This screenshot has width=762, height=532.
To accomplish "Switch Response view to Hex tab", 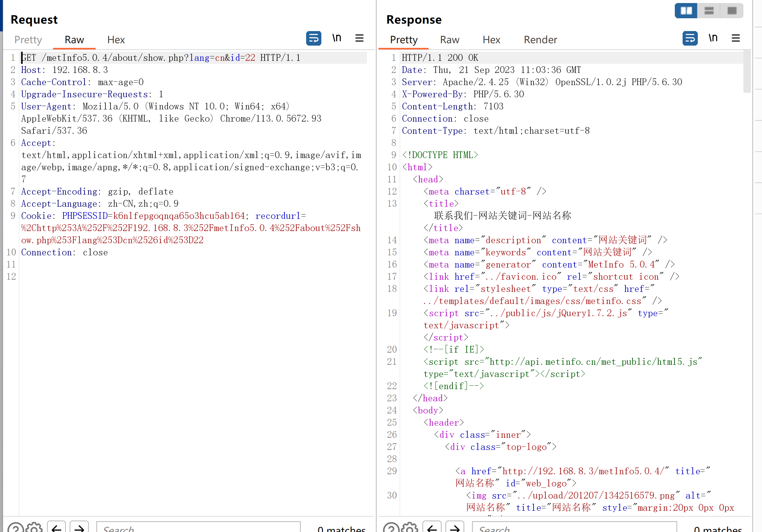I will (x=491, y=40).
